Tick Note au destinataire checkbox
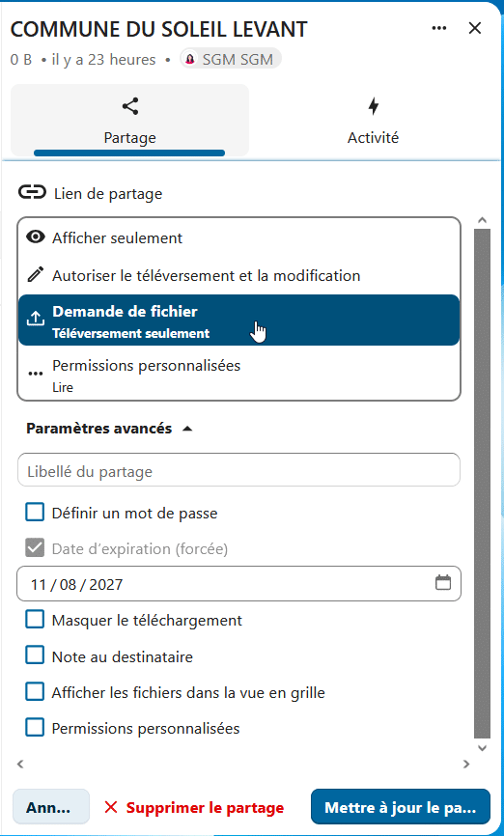Screen dimensions: 504x836 35,655
